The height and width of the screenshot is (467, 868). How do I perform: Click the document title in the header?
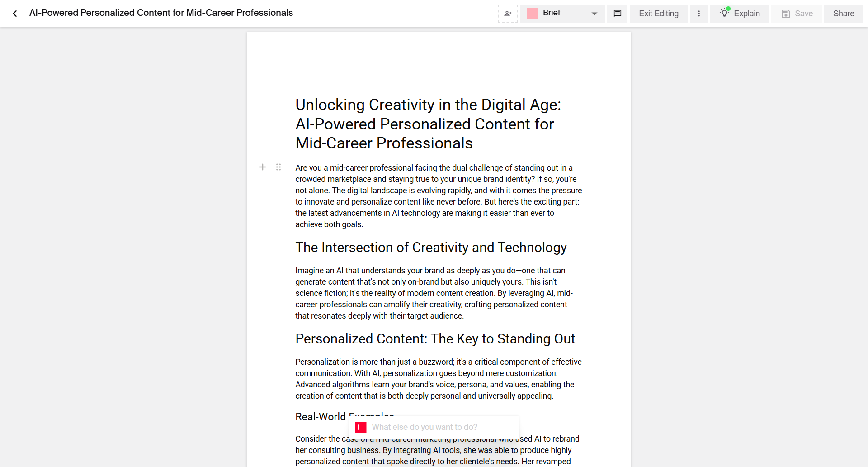click(161, 13)
